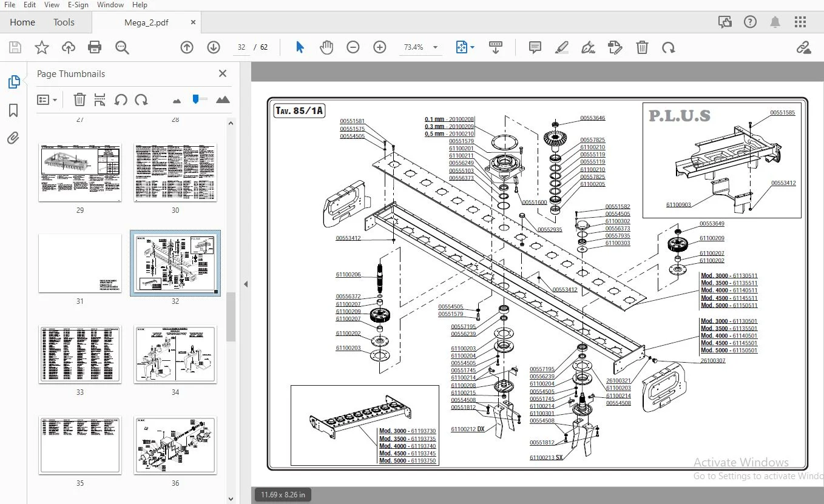This screenshot has width=824, height=504.
Task: Open the sign document tool
Action: click(x=588, y=47)
